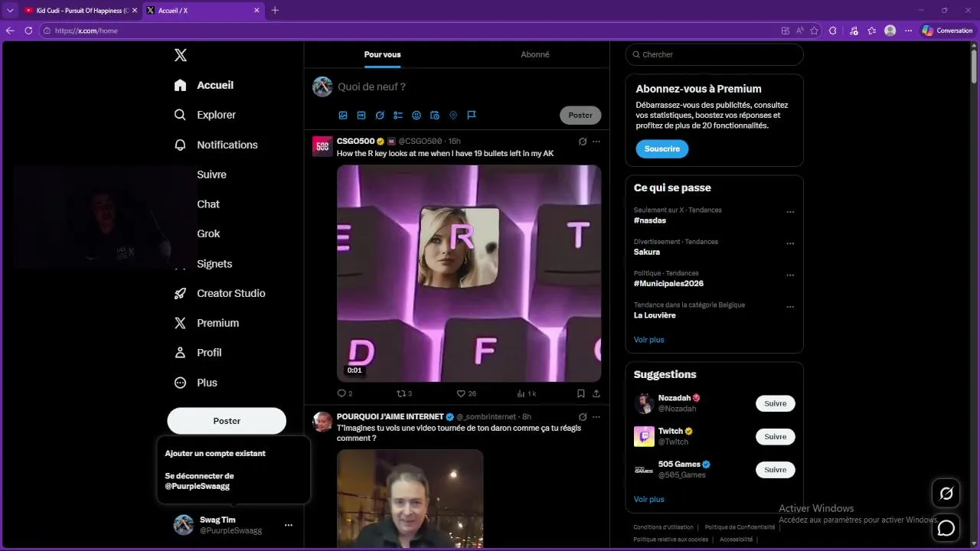Open Explorer from the sidebar

205,115
